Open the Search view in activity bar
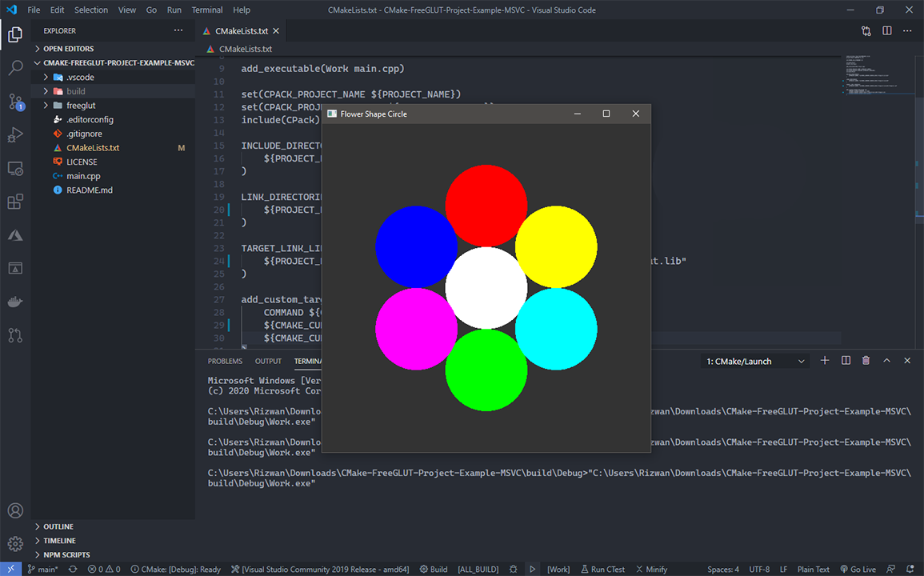Screen dimensions: 924x576 15,68
